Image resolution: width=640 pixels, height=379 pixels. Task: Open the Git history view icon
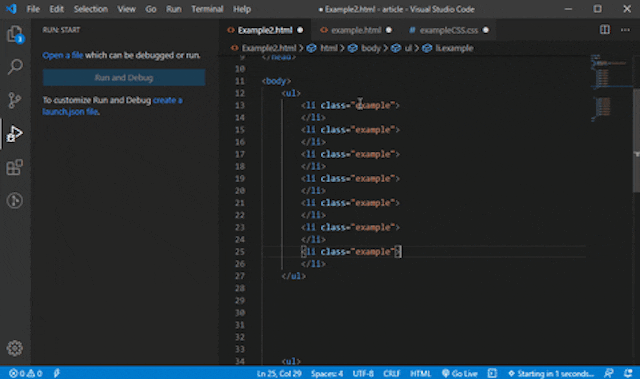tap(15, 200)
